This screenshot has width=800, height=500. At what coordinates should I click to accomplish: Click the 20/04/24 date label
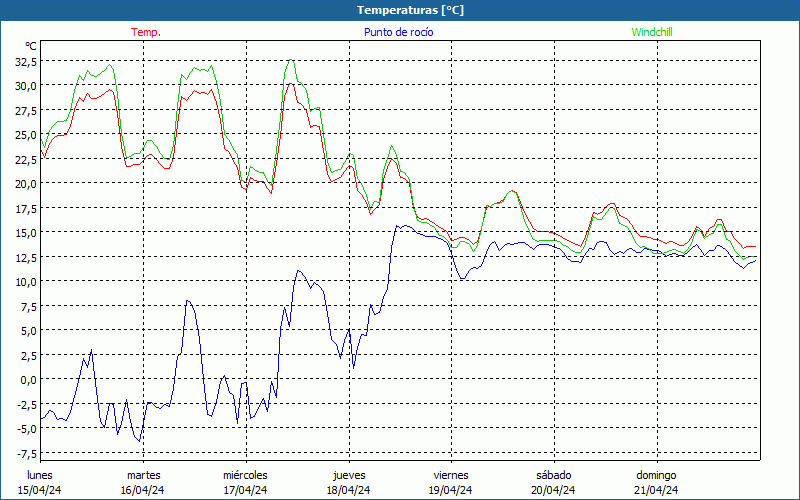coord(553,490)
